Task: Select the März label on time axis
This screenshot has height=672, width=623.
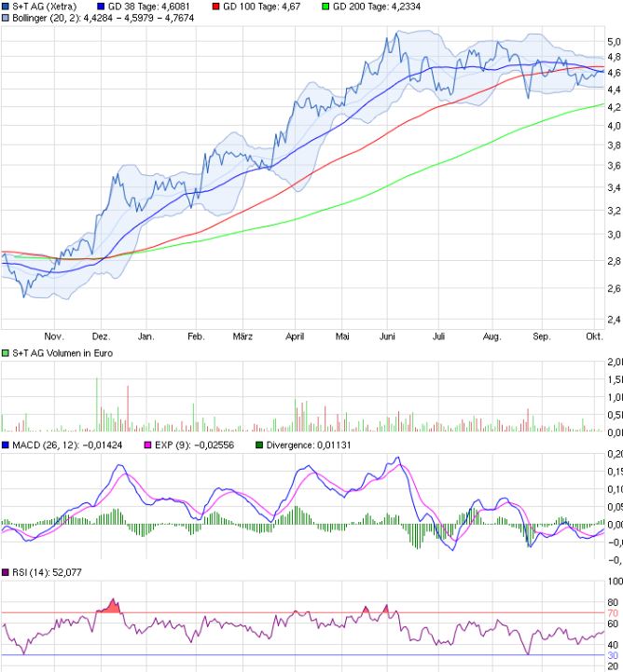Action: [242, 336]
